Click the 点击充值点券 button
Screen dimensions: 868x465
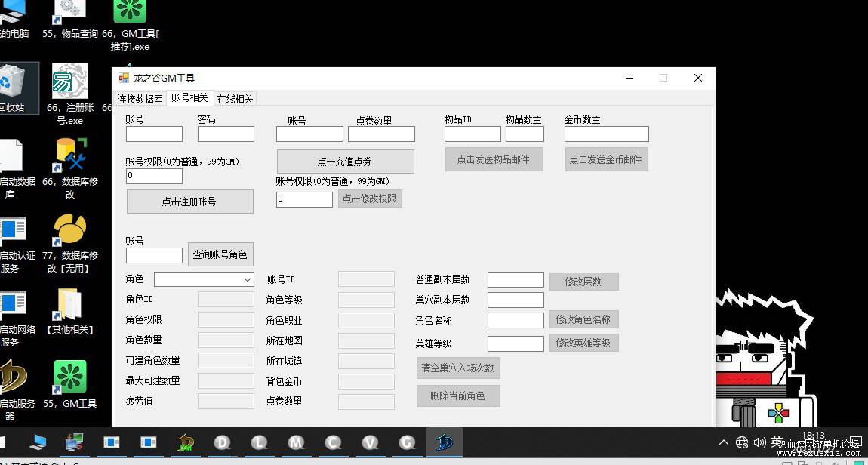click(346, 162)
